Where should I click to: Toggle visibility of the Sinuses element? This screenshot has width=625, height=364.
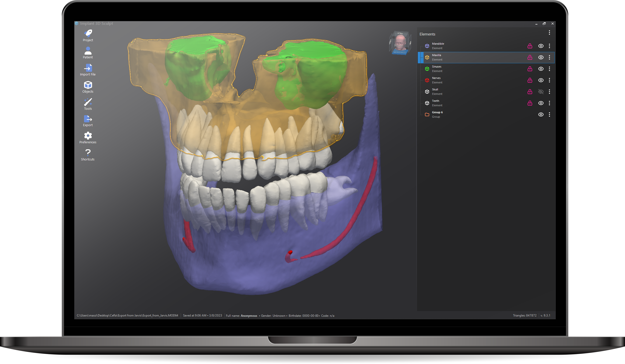[x=541, y=69]
